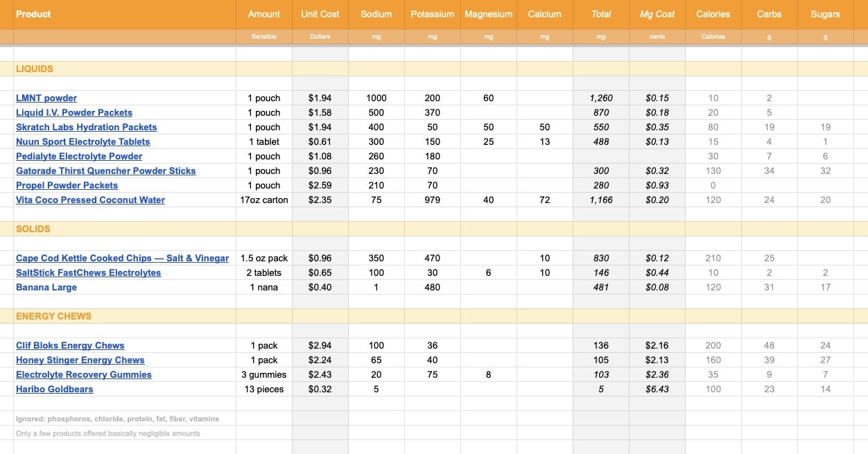Select the Sodium column header
Viewport: 868px width, 454px height.
pyautogui.click(x=376, y=14)
